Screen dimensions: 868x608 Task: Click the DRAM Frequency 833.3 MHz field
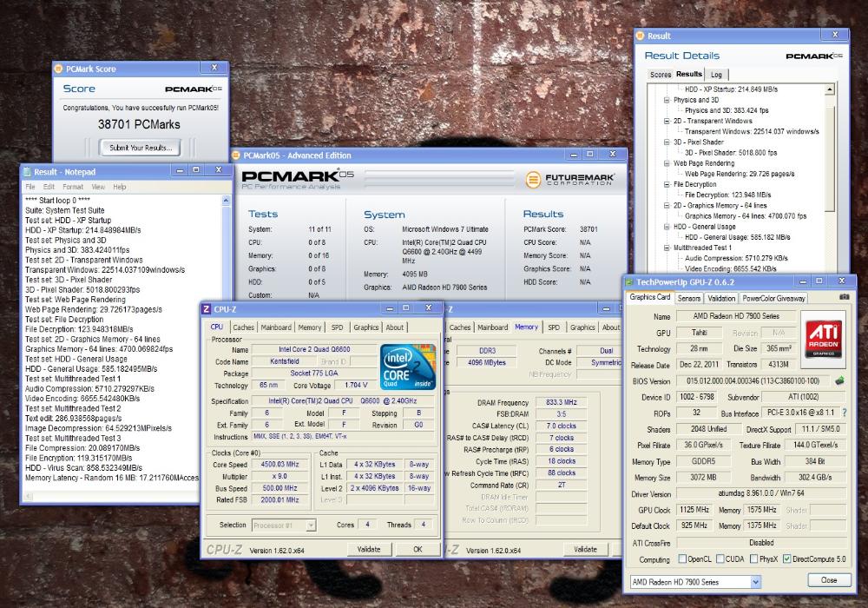pos(562,402)
